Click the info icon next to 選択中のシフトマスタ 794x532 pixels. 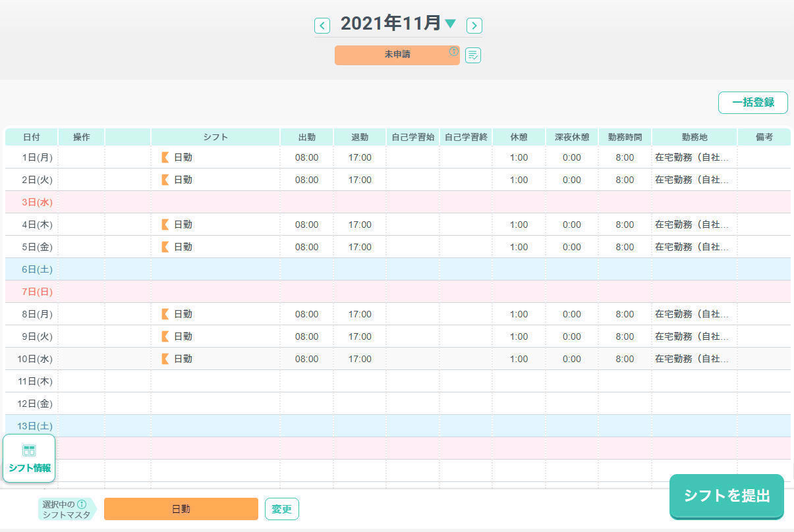pyautogui.click(x=82, y=504)
